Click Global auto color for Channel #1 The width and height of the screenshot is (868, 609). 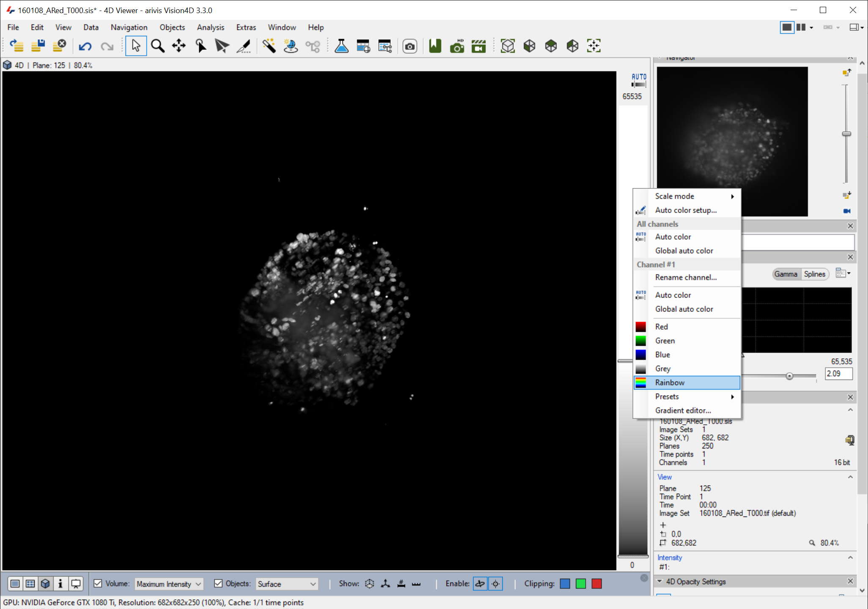click(x=684, y=309)
